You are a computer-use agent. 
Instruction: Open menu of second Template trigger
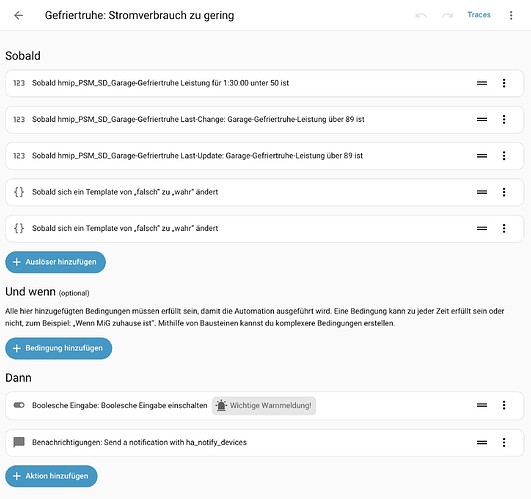(504, 229)
